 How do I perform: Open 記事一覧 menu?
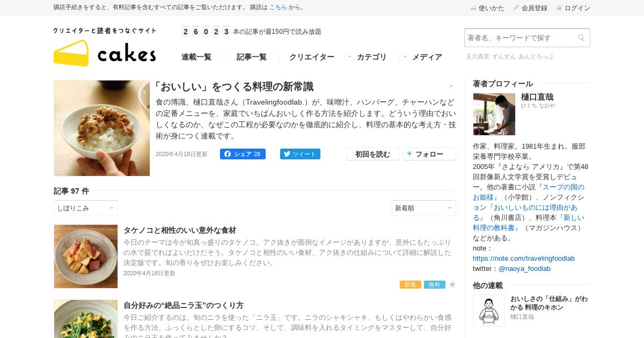click(x=252, y=57)
